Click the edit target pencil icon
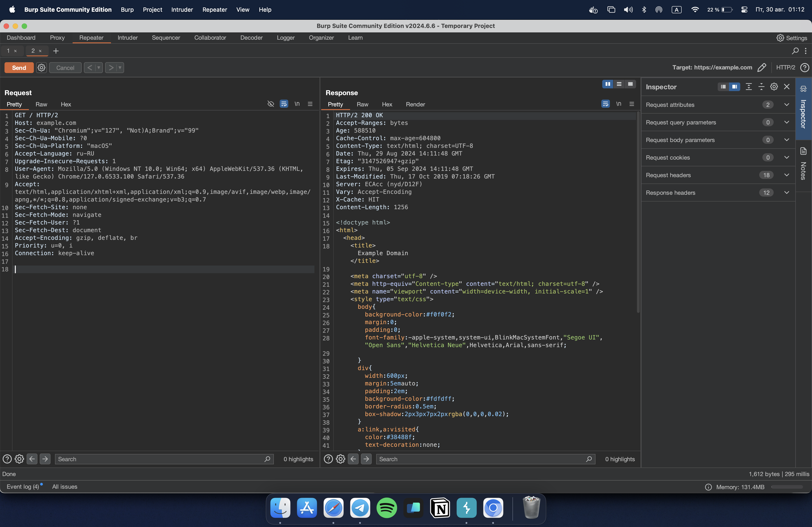812x527 pixels. (761, 67)
